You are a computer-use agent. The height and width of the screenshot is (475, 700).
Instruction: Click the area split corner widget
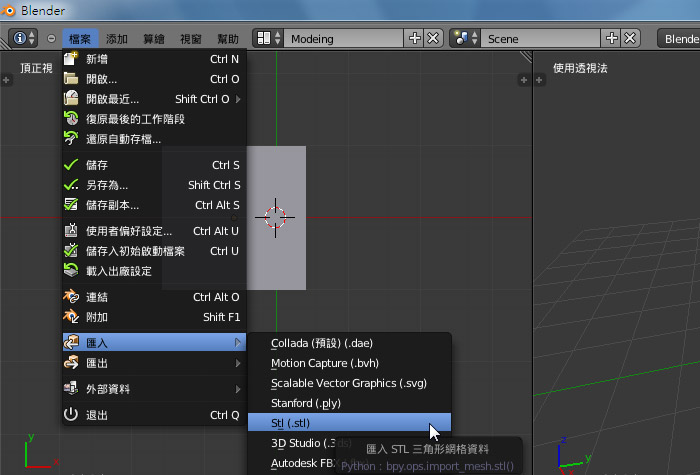tap(526, 57)
